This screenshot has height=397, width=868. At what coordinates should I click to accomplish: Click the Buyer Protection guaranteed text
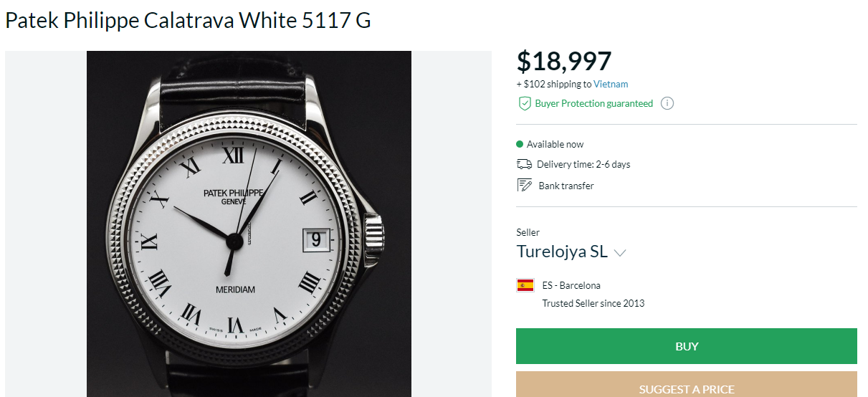coord(593,103)
